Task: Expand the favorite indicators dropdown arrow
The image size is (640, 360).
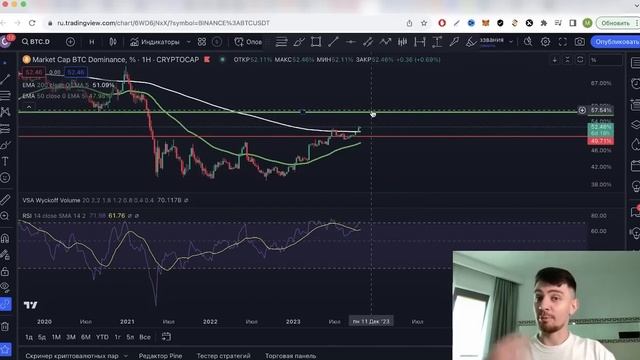Action: [188, 42]
